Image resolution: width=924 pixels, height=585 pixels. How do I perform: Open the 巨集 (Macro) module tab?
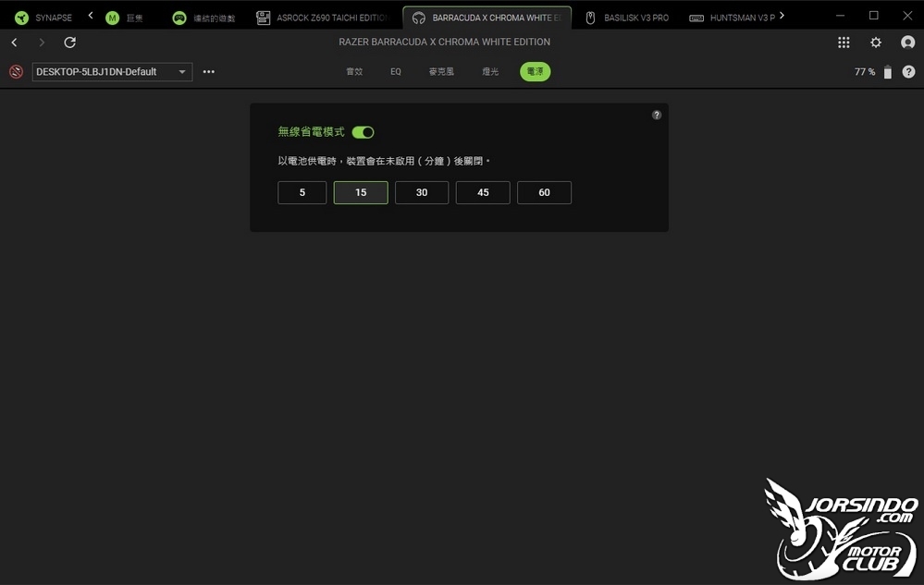pos(124,18)
